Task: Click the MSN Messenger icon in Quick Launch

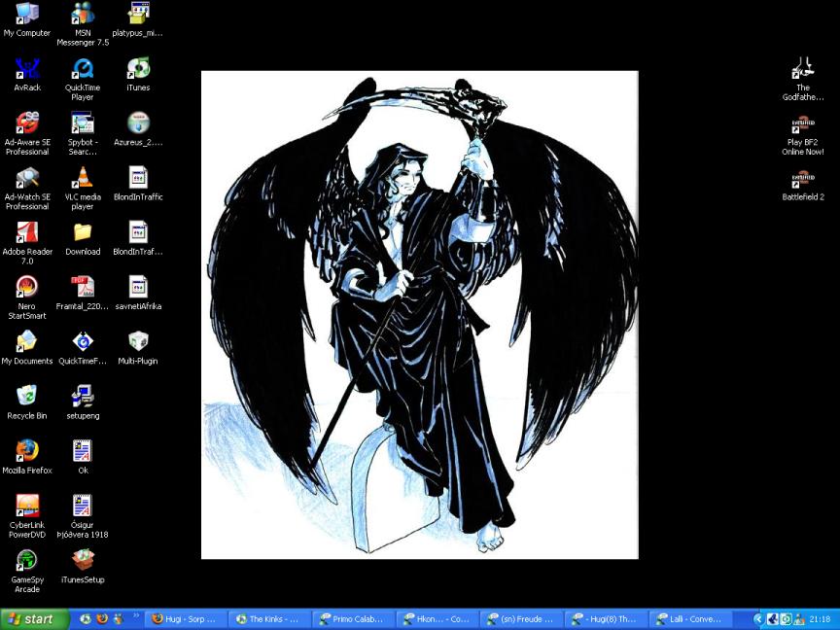Action: point(119,618)
